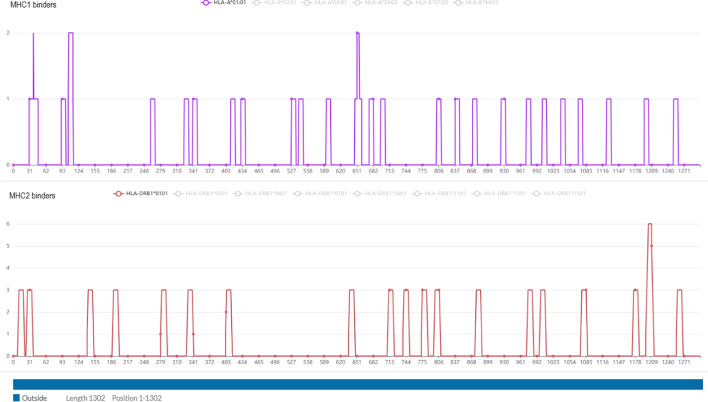The height and width of the screenshot is (402, 708).
Task: Toggle the HLA-A*01:01 legend series
Action: coord(226,3)
